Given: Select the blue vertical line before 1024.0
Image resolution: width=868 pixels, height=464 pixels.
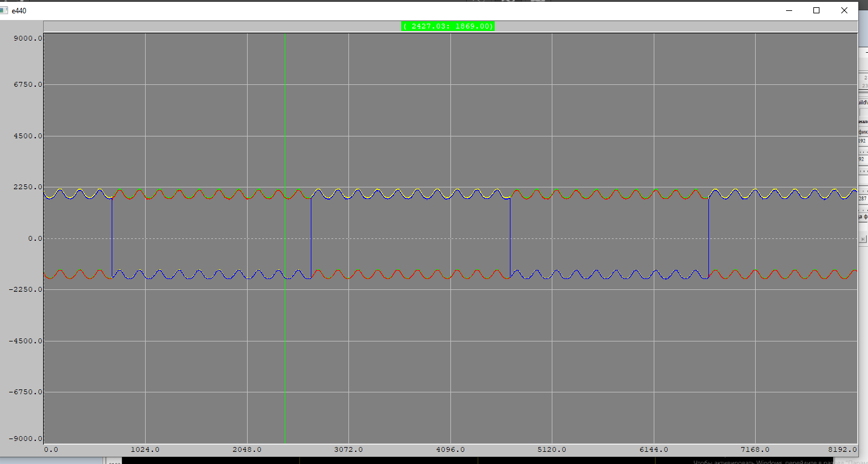Looking at the screenshot, I should [x=112, y=238].
